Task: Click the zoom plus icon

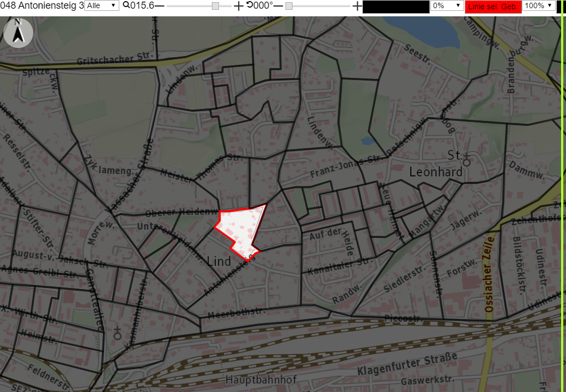Action: point(238,6)
